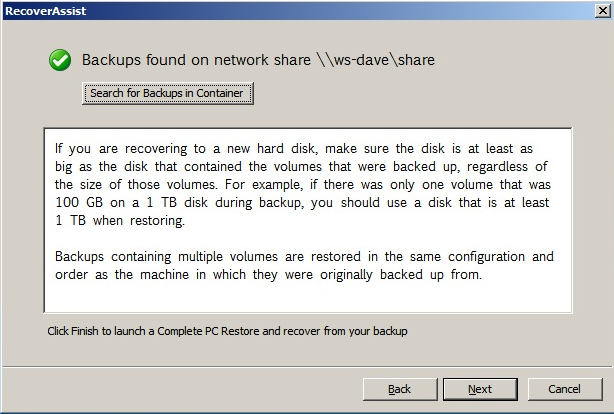This screenshot has width=614, height=414.
Task: Click the line mentioning 'For example'
Action: coord(303,185)
